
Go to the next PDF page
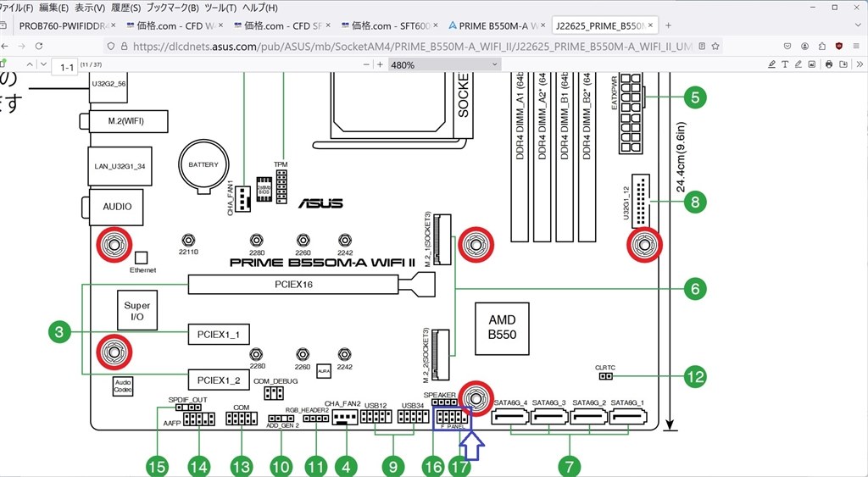[x=43, y=64]
